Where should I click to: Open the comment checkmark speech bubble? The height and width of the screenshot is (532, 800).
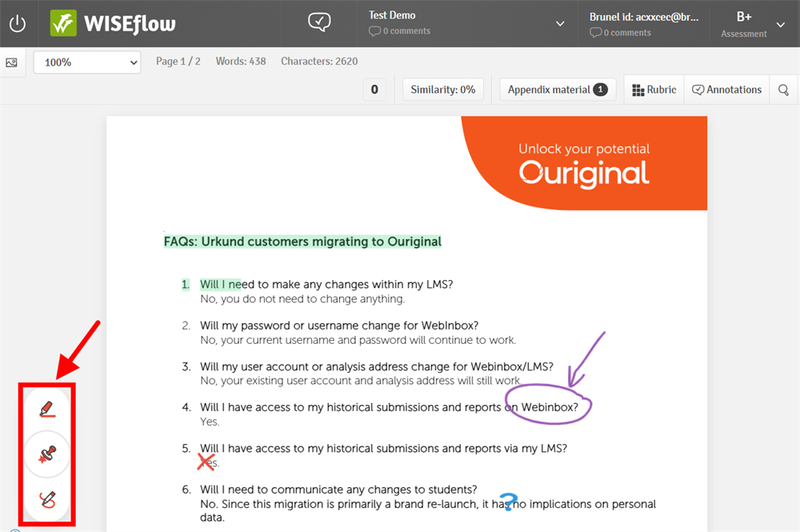[x=319, y=22]
